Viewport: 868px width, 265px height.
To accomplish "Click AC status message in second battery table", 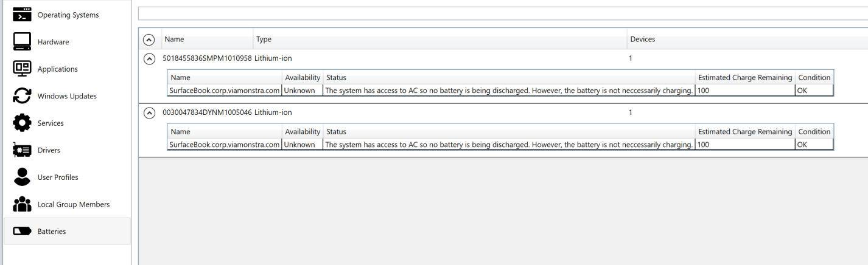I will [509, 145].
